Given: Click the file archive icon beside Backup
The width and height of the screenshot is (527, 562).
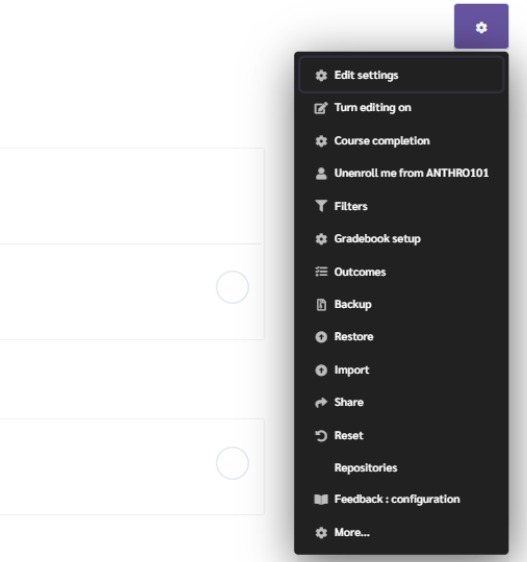Looking at the screenshot, I should point(321,305).
